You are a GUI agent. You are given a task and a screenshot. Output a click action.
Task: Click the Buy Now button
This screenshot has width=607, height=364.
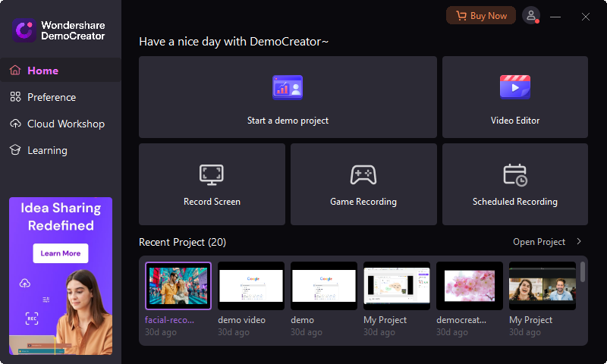pyautogui.click(x=481, y=16)
